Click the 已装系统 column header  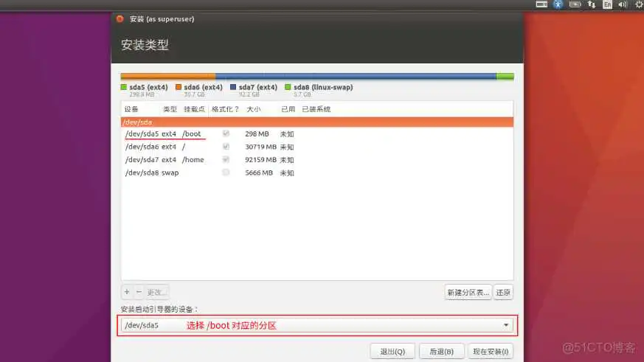pyautogui.click(x=316, y=109)
